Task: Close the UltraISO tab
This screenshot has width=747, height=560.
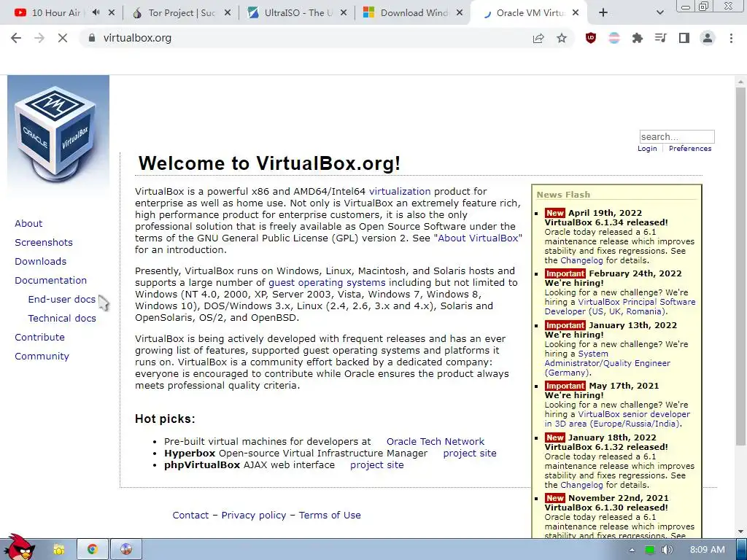Action: click(x=344, y=13)
